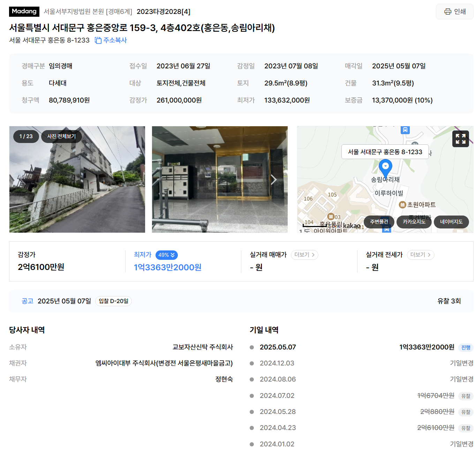Click the 2024.01.02 schedule date
Viewport: 476px width, 452px height.
(277, 444)
